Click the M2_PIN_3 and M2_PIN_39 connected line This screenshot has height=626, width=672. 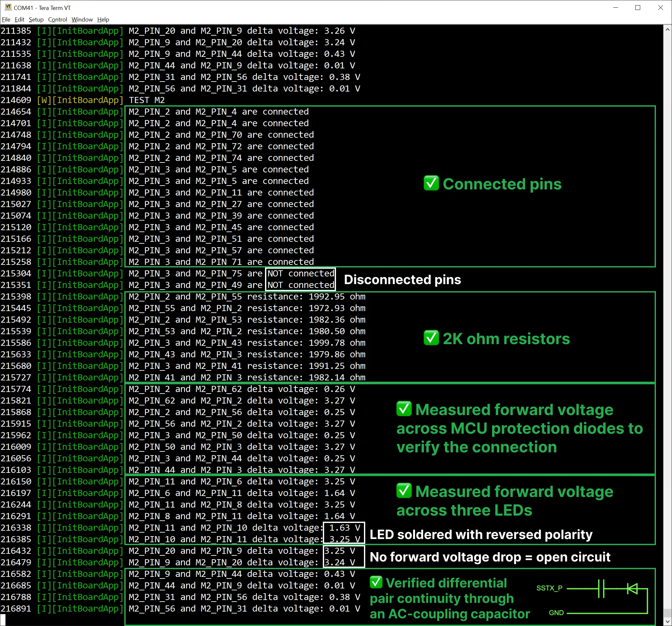pyautogui.click(x=157, y=215)
